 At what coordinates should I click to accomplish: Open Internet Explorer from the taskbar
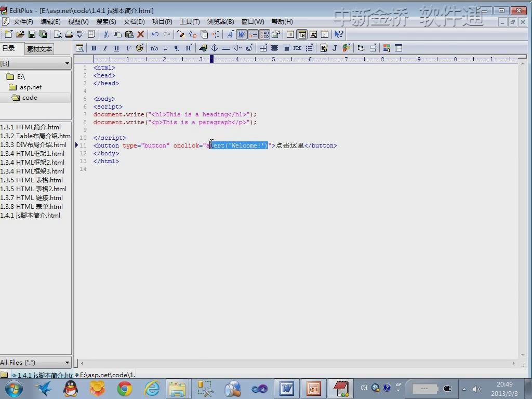coord(152,389)
